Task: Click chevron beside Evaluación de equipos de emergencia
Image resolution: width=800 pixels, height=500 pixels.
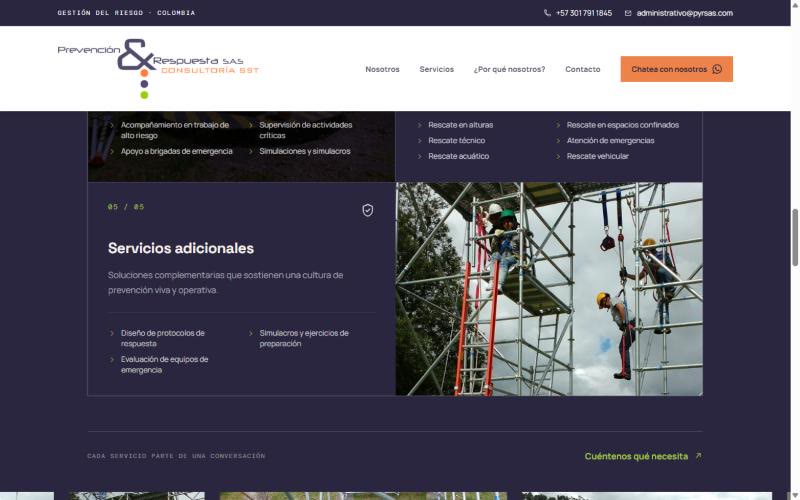Action: point(112,359)
